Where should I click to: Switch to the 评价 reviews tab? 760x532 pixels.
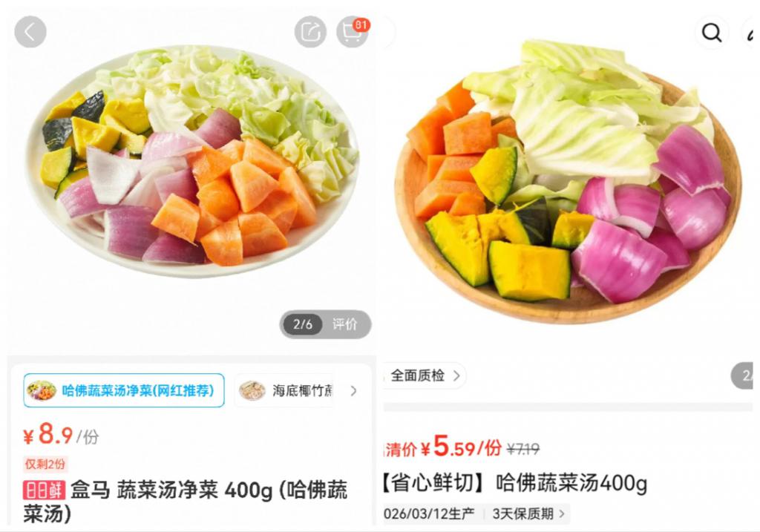(344, 324)
